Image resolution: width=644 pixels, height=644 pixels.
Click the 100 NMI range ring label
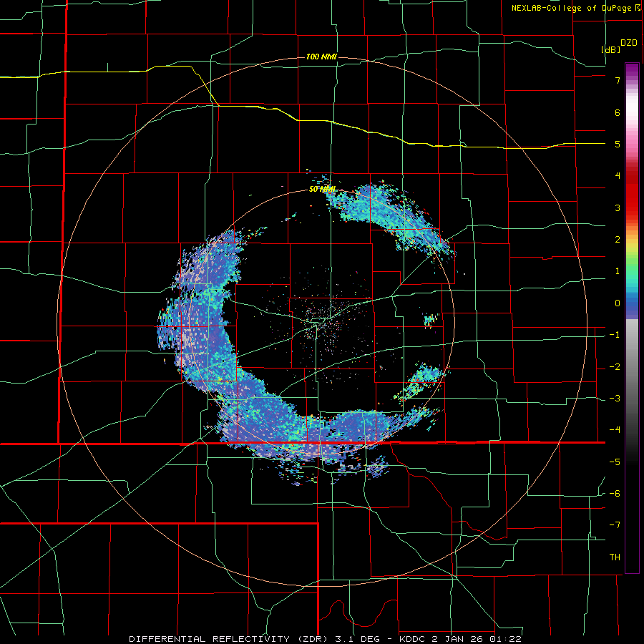point(321,57)
